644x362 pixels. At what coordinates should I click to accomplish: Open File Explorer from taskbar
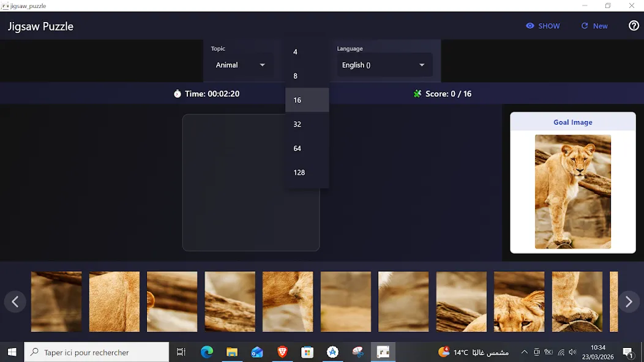click(x=231, y=352)
